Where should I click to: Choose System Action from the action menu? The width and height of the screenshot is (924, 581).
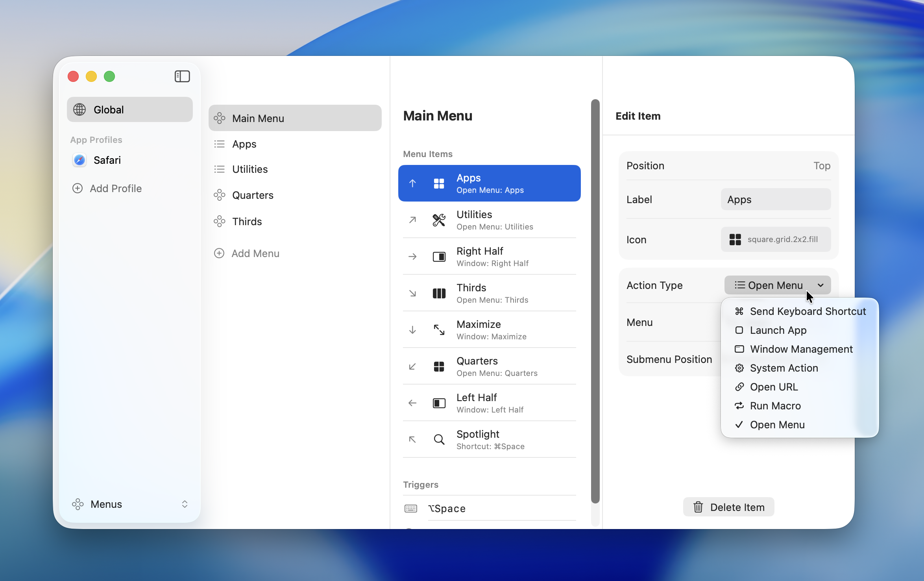pos(784,368)
